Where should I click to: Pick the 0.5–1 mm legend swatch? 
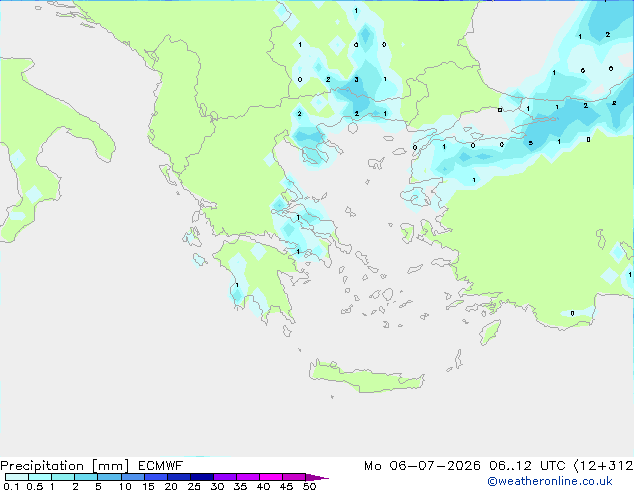(40, 477)
